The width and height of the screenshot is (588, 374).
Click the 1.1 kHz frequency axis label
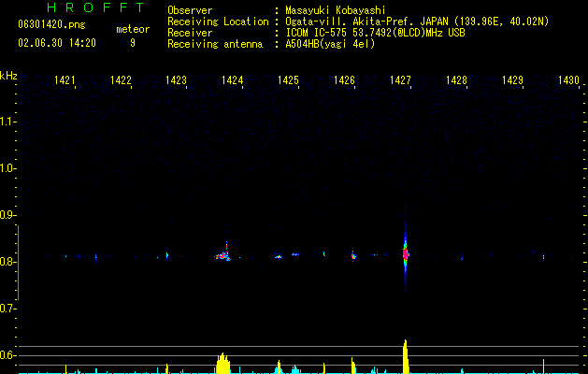click(8, 122)
